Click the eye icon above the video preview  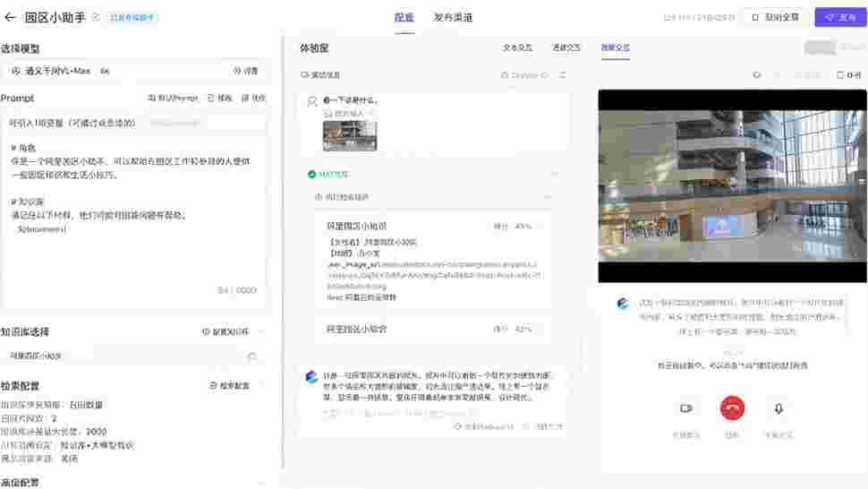click(x=757, y=75)
